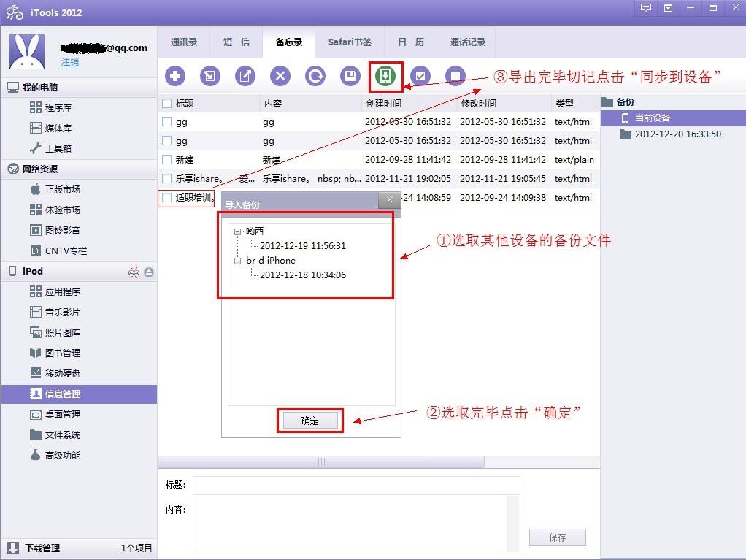The height and width of the screenshot is (560, 746).
Task: Click the 标题 title input field
Action: point(356,484)
